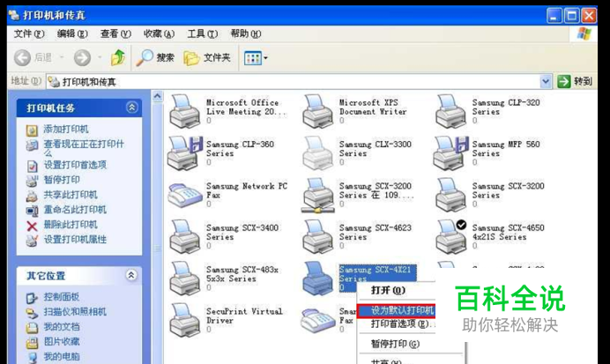Open the 帮助(H) menu
This screenshot has width=610, height=364.
pyautogui.click(x=245, y=34)
